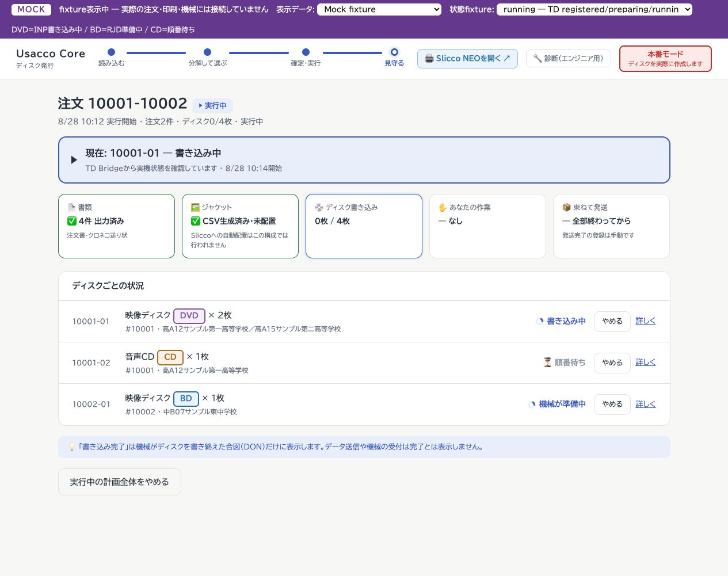Click the green check next to 4件 出力済み
The height and width of the screenshot is (576, 728).
72,221
